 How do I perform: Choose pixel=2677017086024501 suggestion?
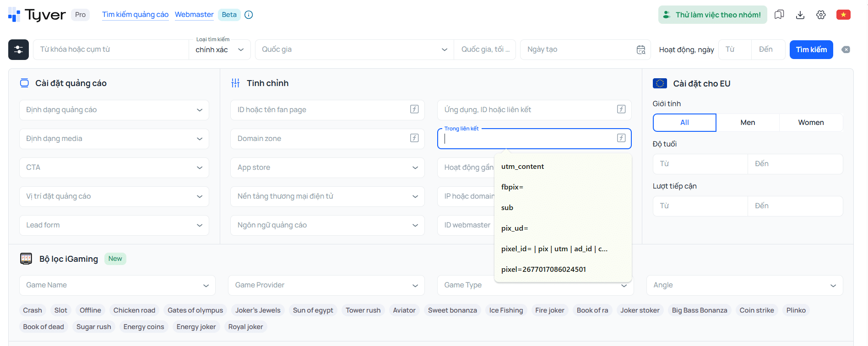pyautogui.click(x=563, y=270)
